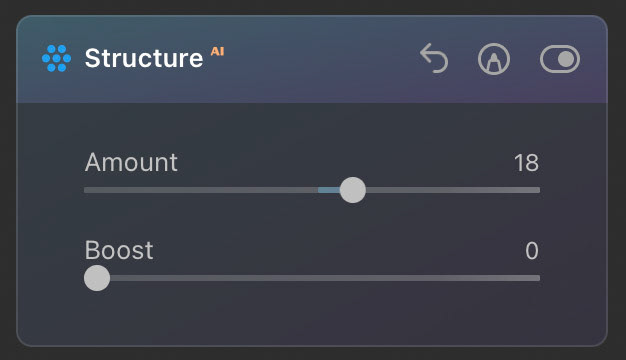Image resolution: width=626 pixels, height=360 pixels.
Task: Click the empty header area of Structure panel
Action: pos(319,59)
